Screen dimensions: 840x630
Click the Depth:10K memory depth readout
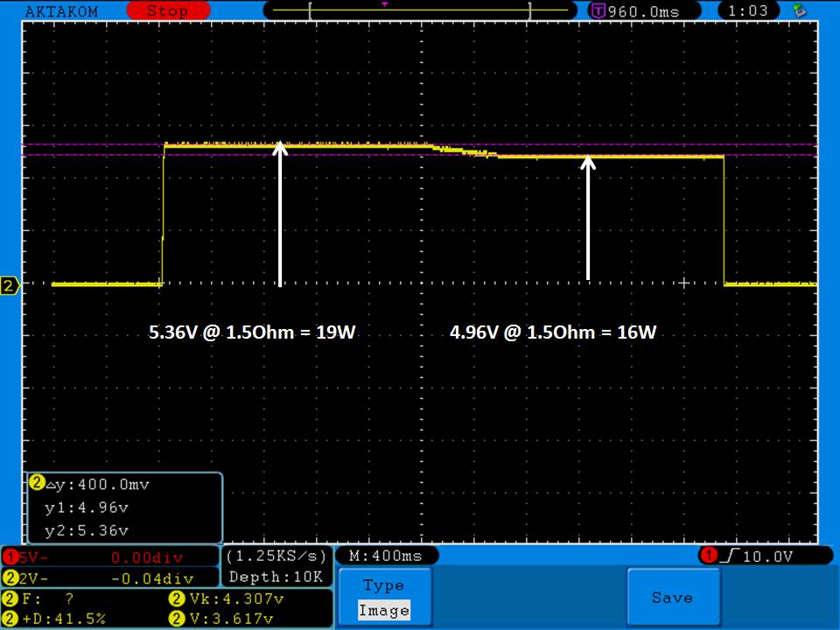[x=276, y=577]
